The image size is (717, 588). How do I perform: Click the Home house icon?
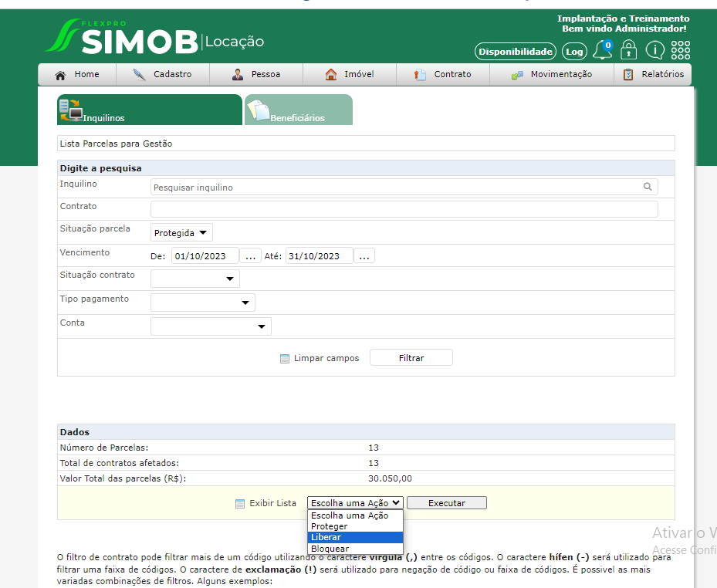(60, 75)
